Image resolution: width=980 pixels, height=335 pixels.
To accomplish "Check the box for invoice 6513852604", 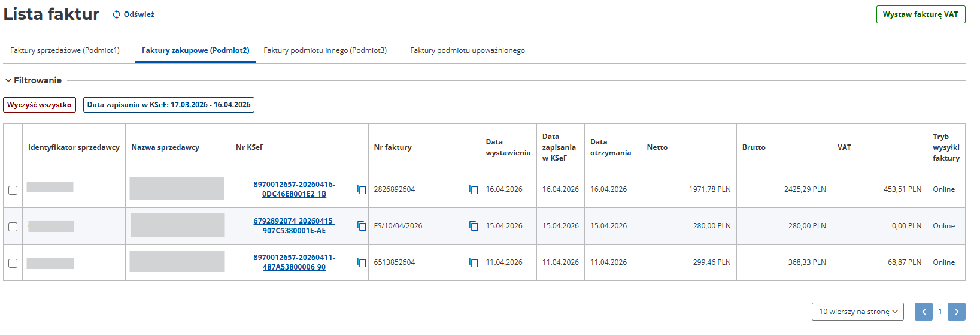I will 13,263.
